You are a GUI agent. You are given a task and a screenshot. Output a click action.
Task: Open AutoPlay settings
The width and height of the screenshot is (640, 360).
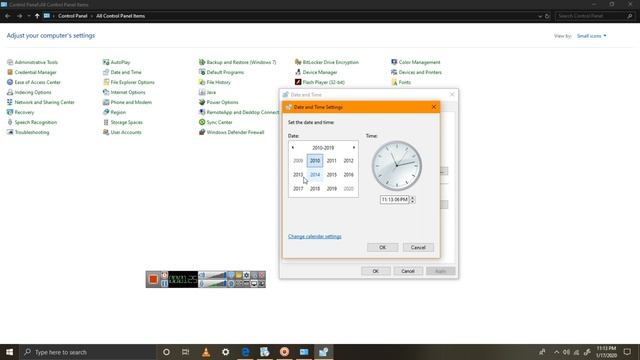point(116,62)
